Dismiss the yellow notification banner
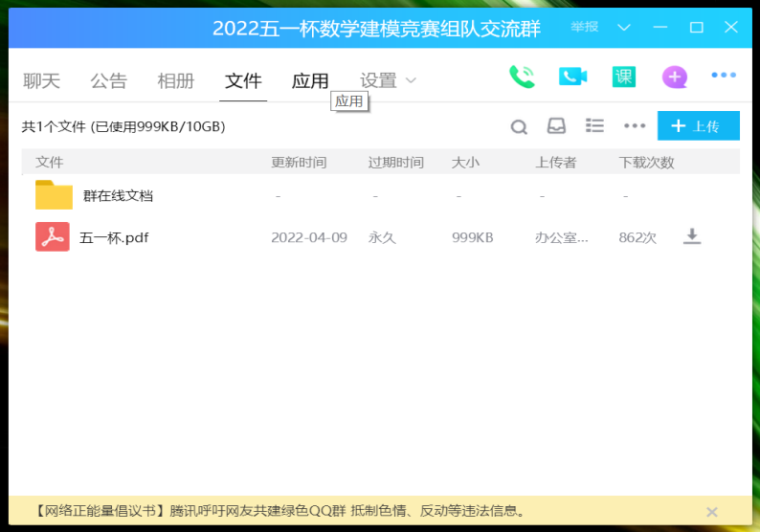The height and width of the screenshot is (532, 760). [x=711, y=512]
